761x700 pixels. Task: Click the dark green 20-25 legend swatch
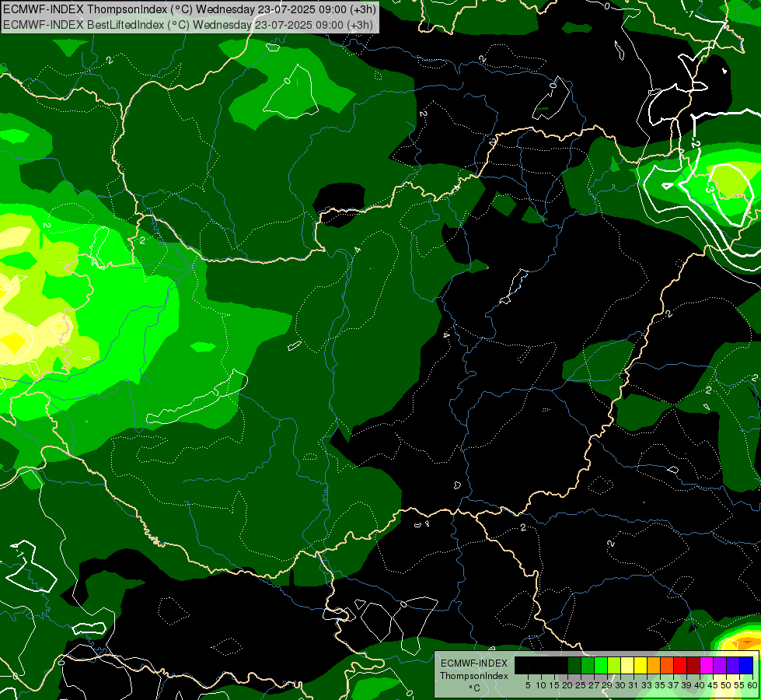(574, 665)
